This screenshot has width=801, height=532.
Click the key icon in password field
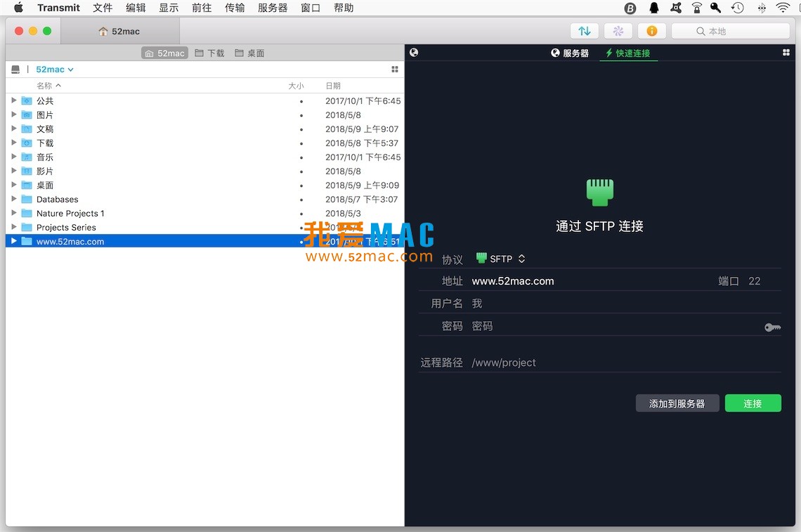pos(772,327)
